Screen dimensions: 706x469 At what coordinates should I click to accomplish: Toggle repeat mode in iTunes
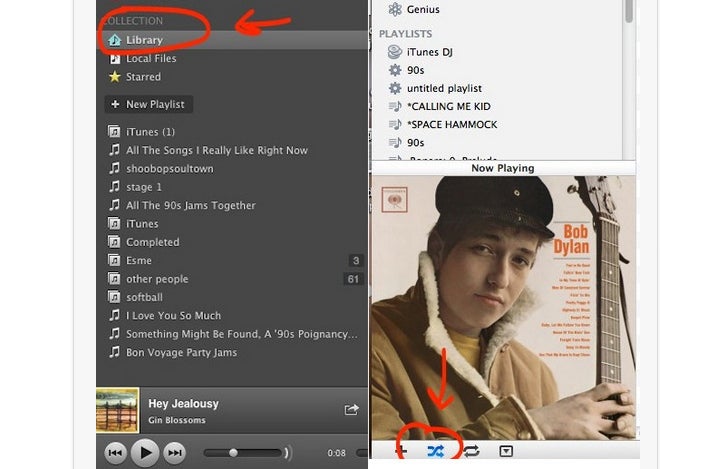pos(470,451)
